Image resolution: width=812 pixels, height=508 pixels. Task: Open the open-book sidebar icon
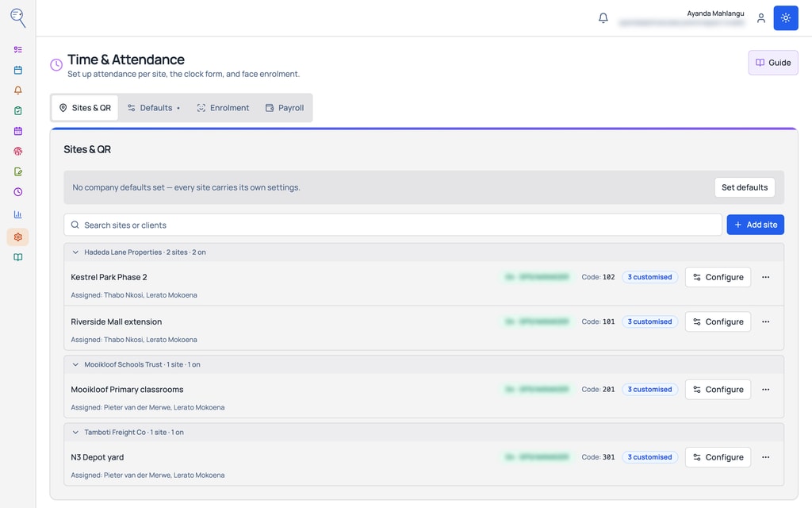coord(17,257)
